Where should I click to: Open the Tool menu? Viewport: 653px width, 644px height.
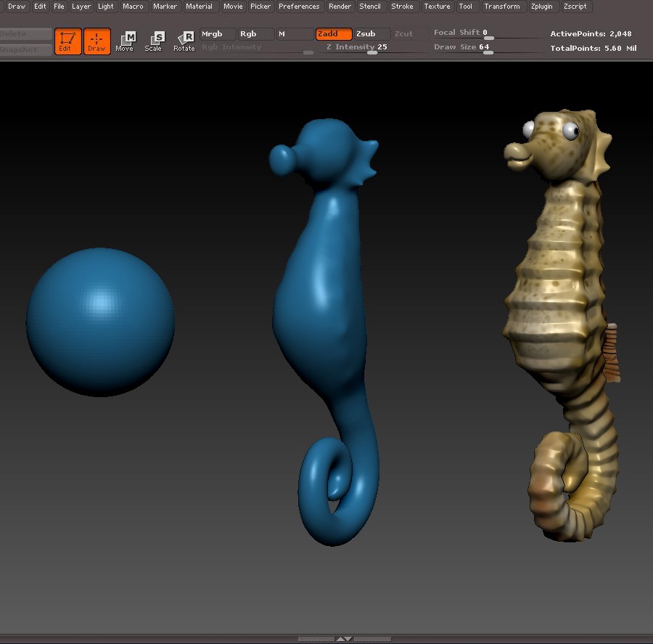pyautogui.click(x=465, y=7)
